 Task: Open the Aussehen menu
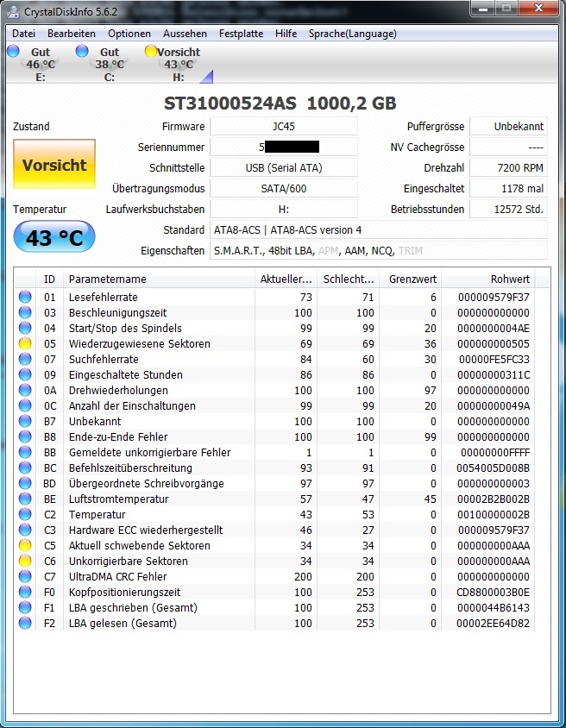coord(185,34)
